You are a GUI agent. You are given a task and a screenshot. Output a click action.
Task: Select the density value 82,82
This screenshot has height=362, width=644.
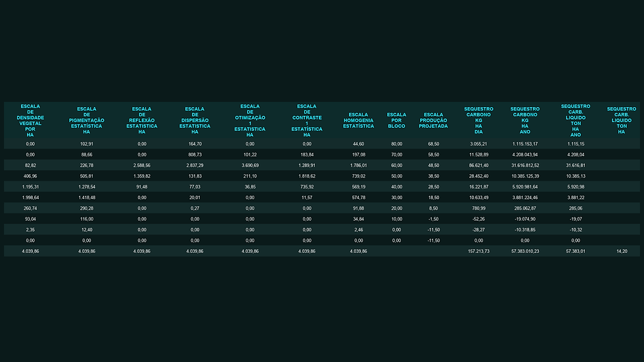click(30, 166)
